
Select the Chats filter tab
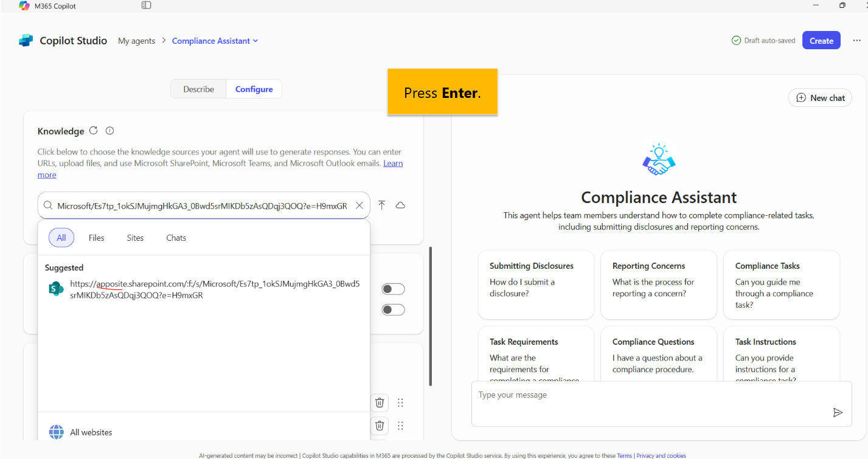coord(176,238)
